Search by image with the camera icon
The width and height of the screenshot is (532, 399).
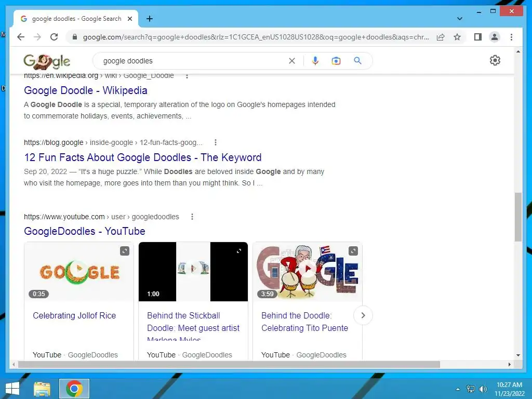pyautogui.click(x=336, y=61)
